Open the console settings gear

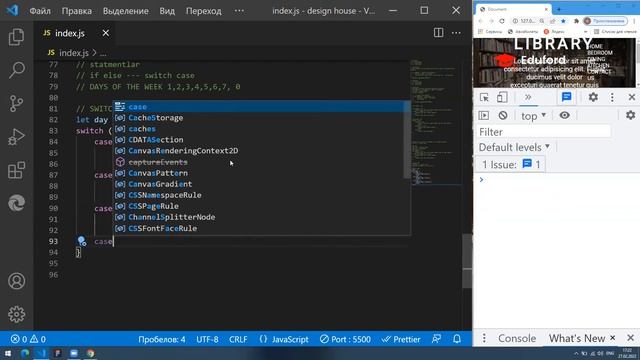tap(631, 115)
